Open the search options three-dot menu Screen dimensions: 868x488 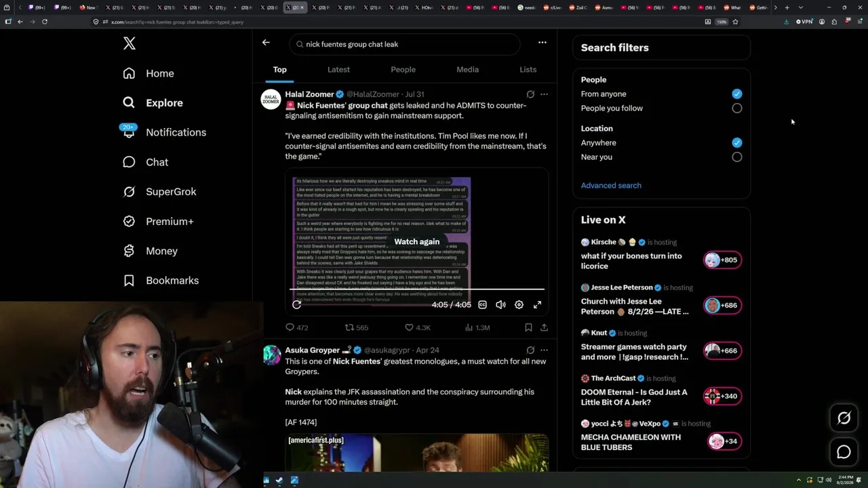click(542, 43)
